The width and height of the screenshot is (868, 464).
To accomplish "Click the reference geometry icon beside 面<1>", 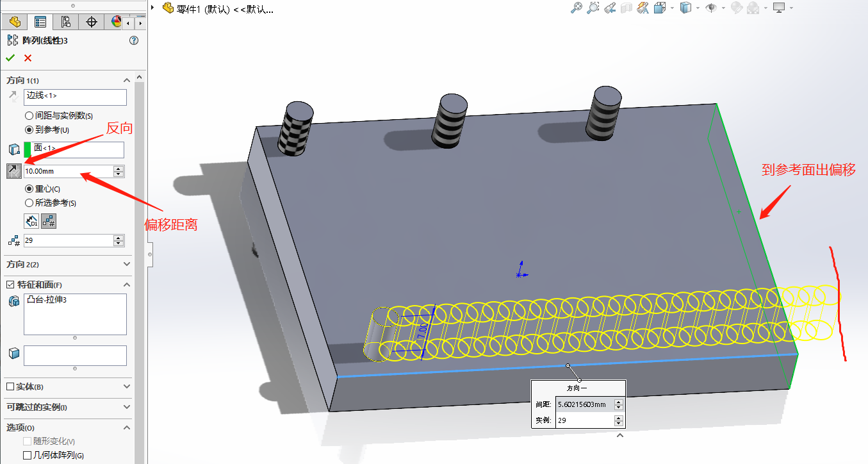I will tap(13, 150).
